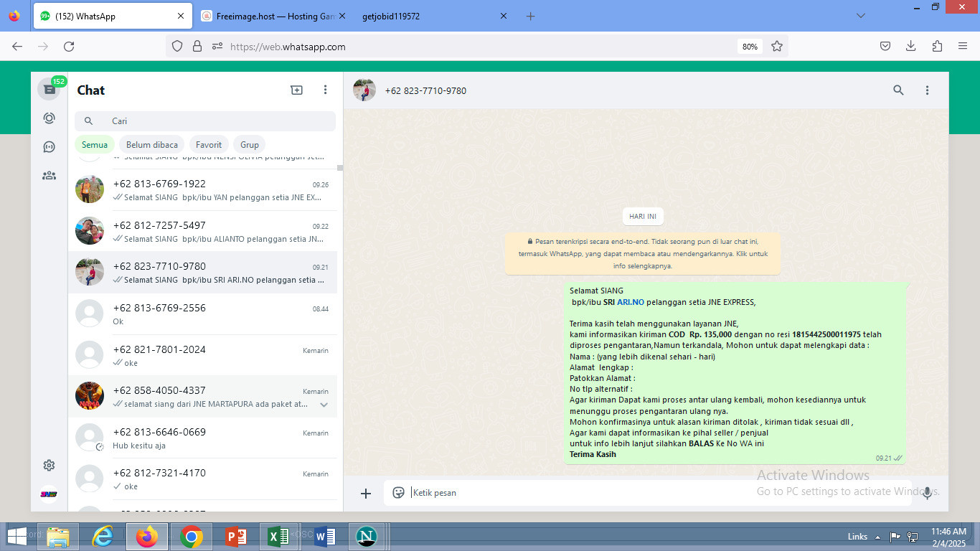Click the microphone voice message icon
This screenshot has height=551, width=980.
[927, 493]
